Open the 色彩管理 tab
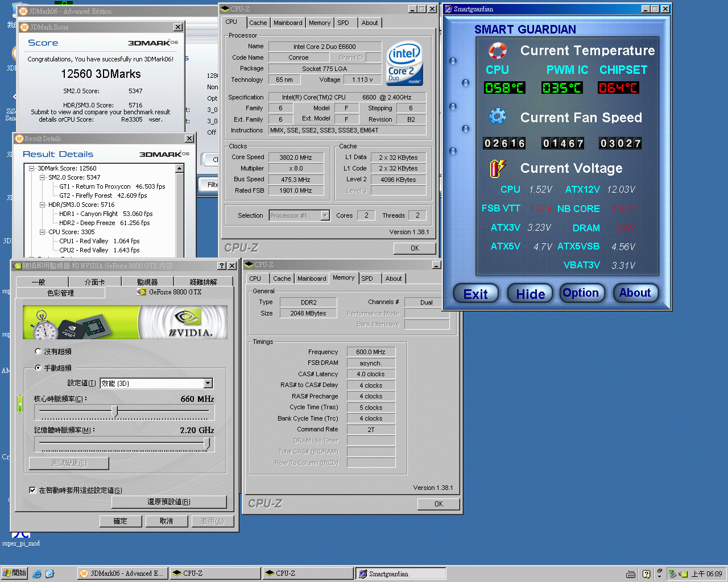 60,293
